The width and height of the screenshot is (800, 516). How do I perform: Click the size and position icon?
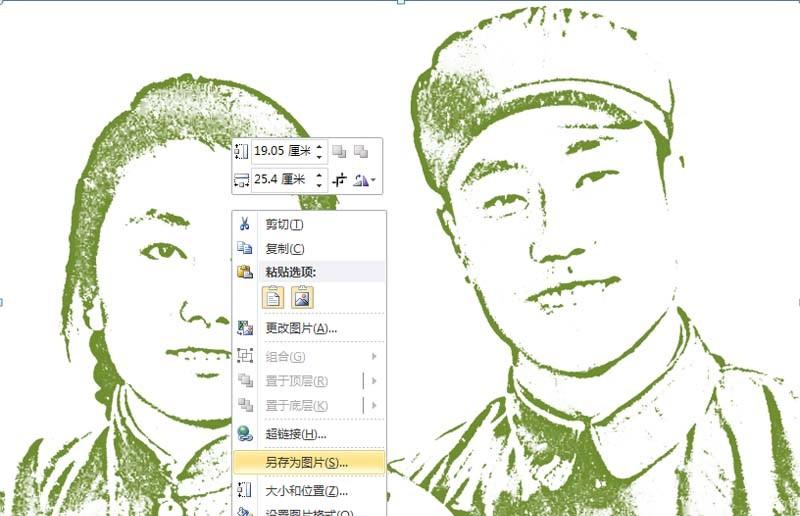245,490
